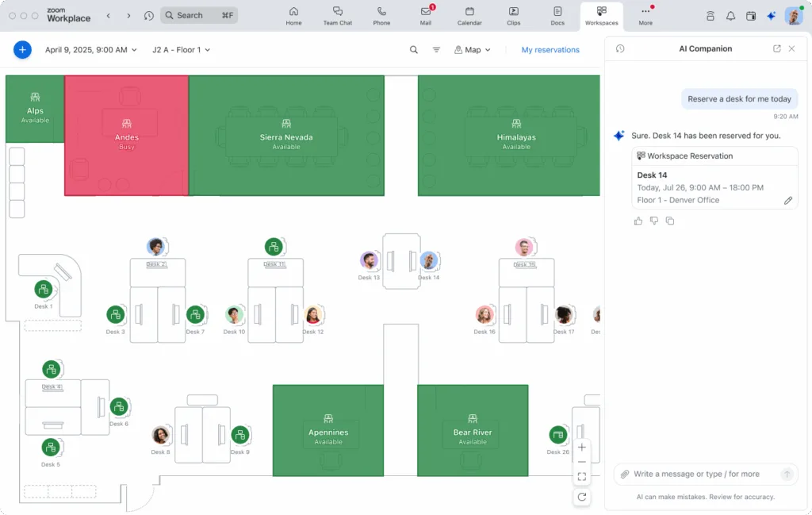Select the busy Andes room
Viewport: 812px width, 515px height.
click(x=127, y=136)
